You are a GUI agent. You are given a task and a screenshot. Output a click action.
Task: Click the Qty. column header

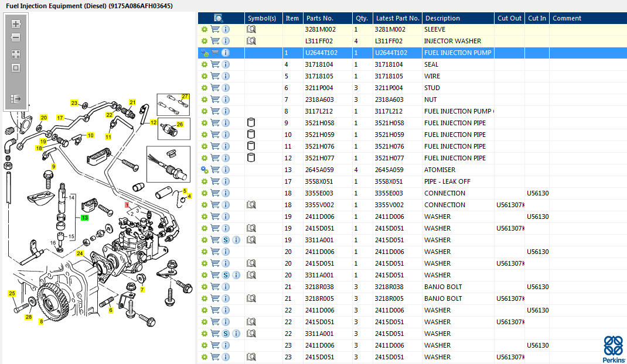[362, 18]
